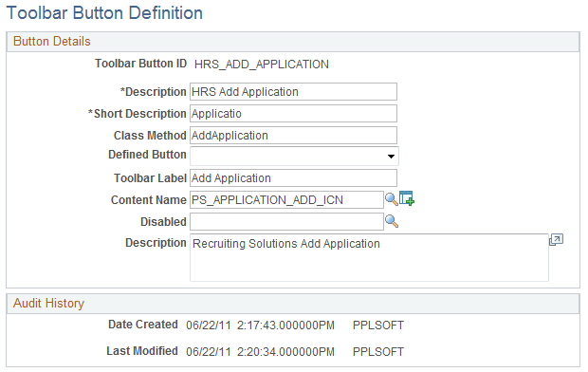Viewport: 588px width, 372px height.
Task: Click the Date Created label
Action: pyautogui.click(x=143, y=325)
